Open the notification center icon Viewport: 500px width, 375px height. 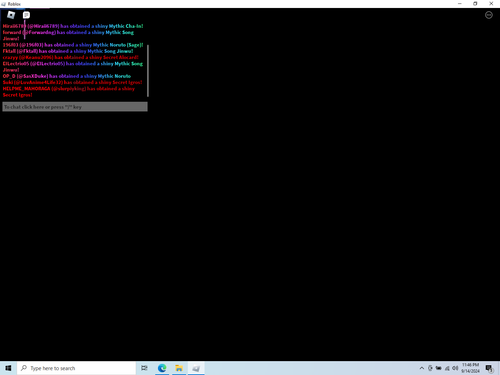pos(489,368)
